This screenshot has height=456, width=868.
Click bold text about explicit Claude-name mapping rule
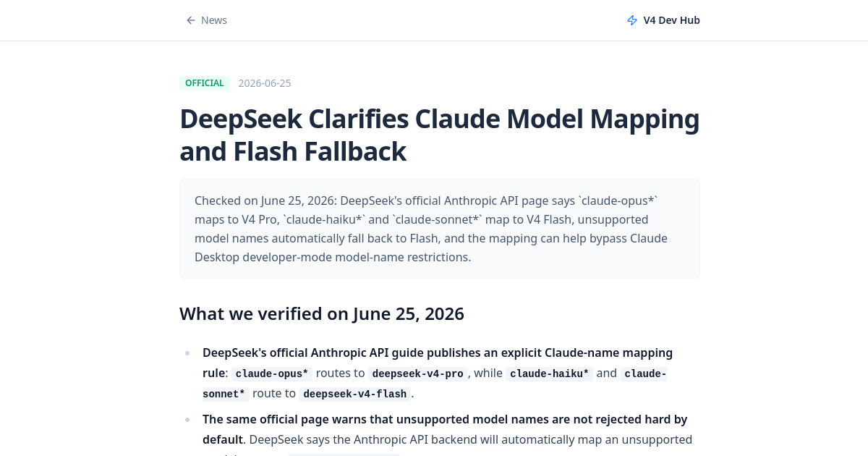[x=438, y=363]
